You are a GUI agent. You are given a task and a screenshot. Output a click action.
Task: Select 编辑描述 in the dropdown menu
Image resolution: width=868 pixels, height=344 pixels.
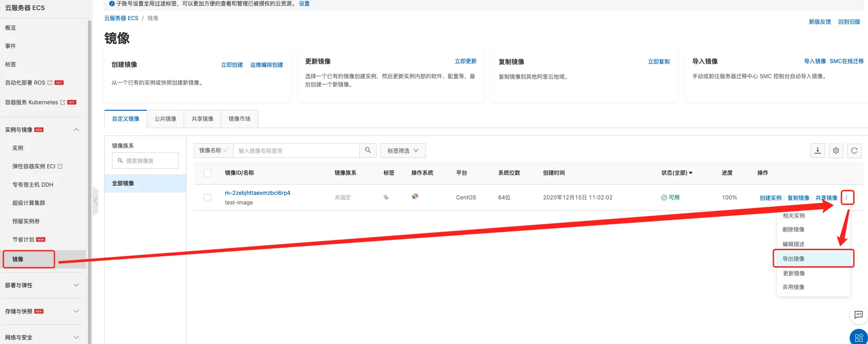pyautogui.click(x=793, y=244)
